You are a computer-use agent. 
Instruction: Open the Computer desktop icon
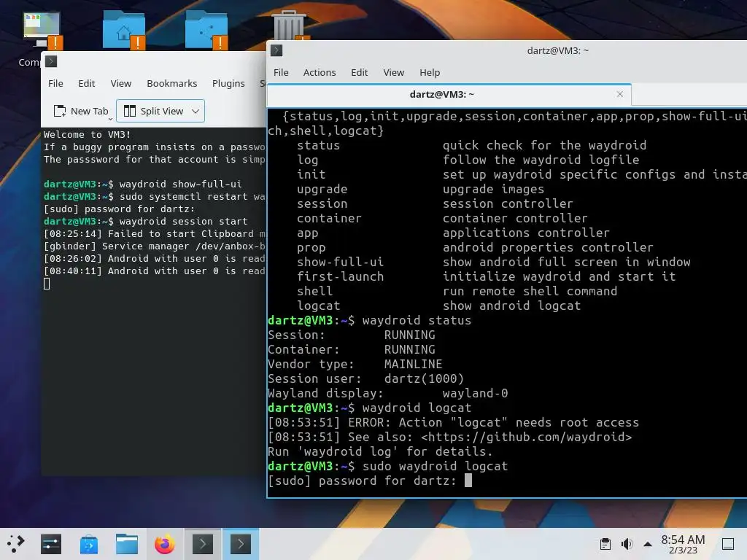(x=42, y=31)
